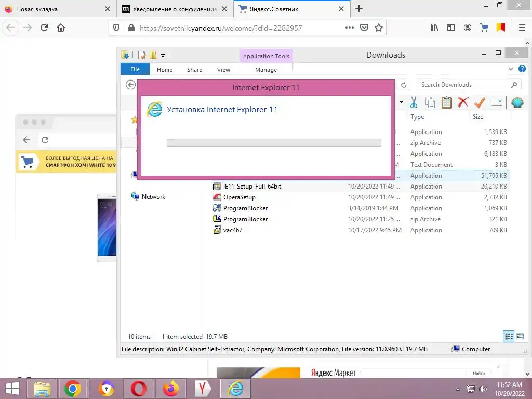Open the Firefox account icon
Image resolution: width=532 pixels, height=399 pixels.
pos(467,28)
